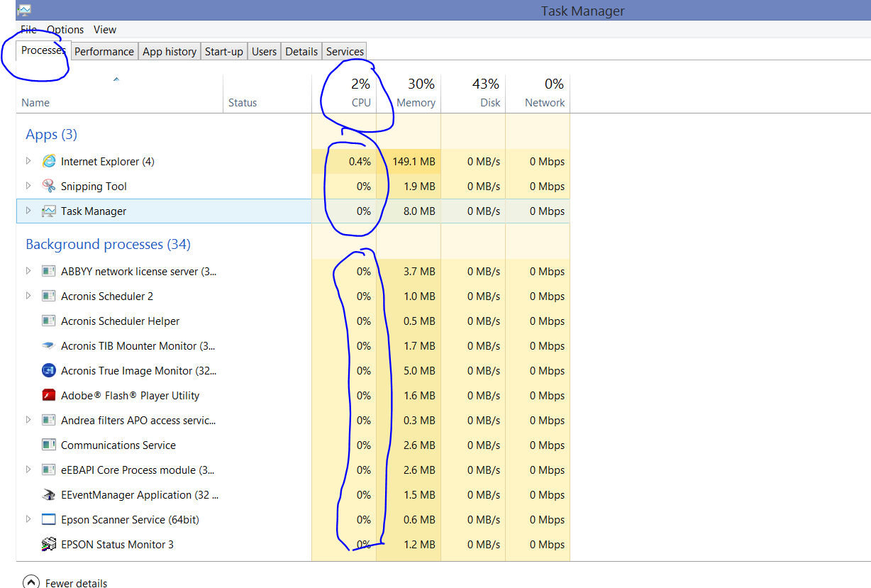Click the Snipping Tool scissors icon
Viewport: 871px width, 588px height.
48,186
